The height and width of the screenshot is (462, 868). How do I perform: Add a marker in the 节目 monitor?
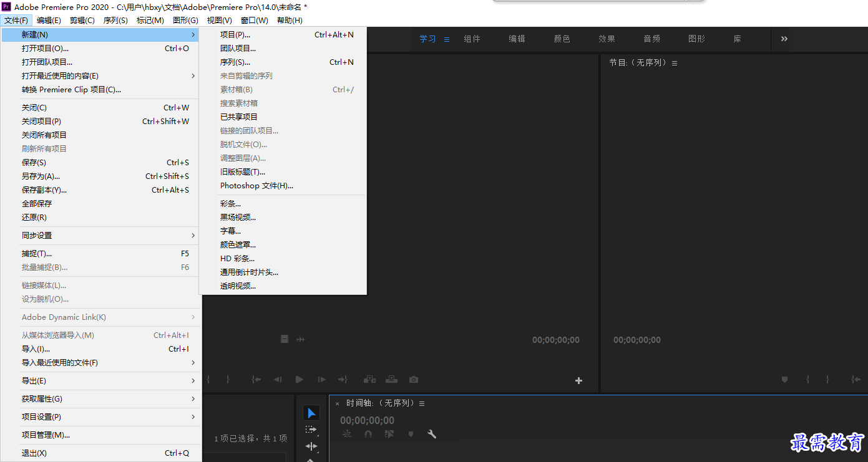click(x=785, y=379)
